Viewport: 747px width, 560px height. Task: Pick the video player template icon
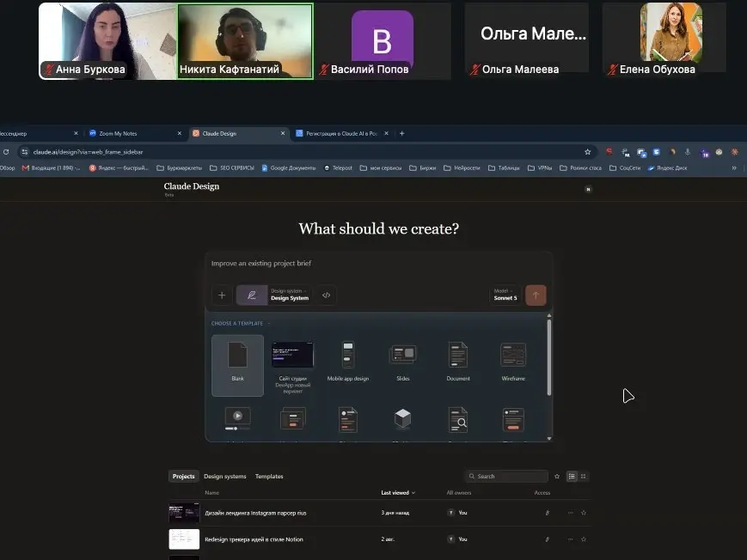(237, 419)
